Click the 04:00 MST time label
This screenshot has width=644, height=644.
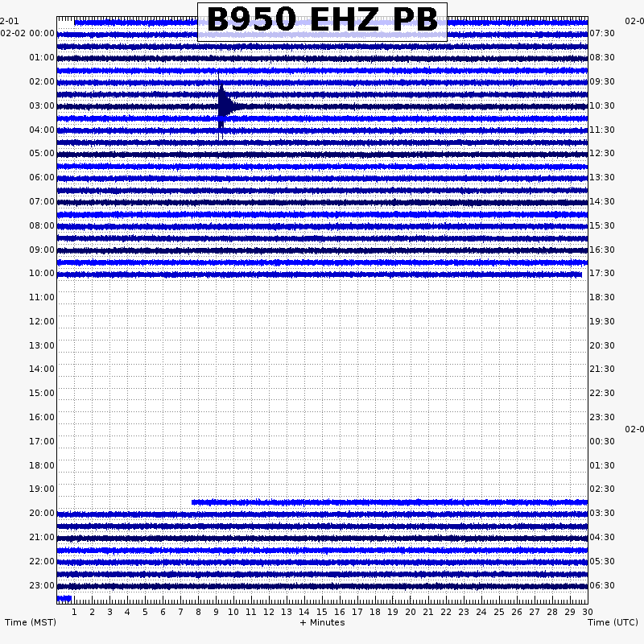[42, 130]
